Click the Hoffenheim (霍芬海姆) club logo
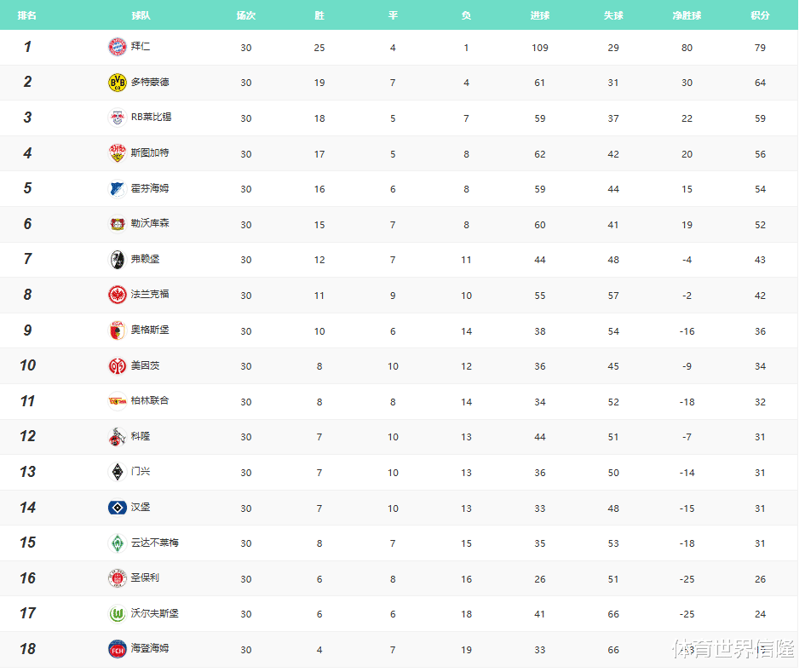The image size is (805, 672). [x=117, y=189]
